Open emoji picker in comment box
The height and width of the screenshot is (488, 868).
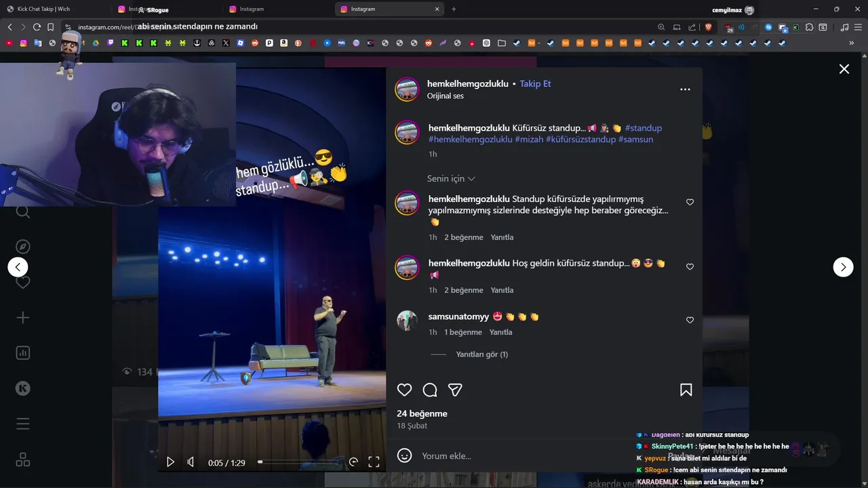click(405, 455)
